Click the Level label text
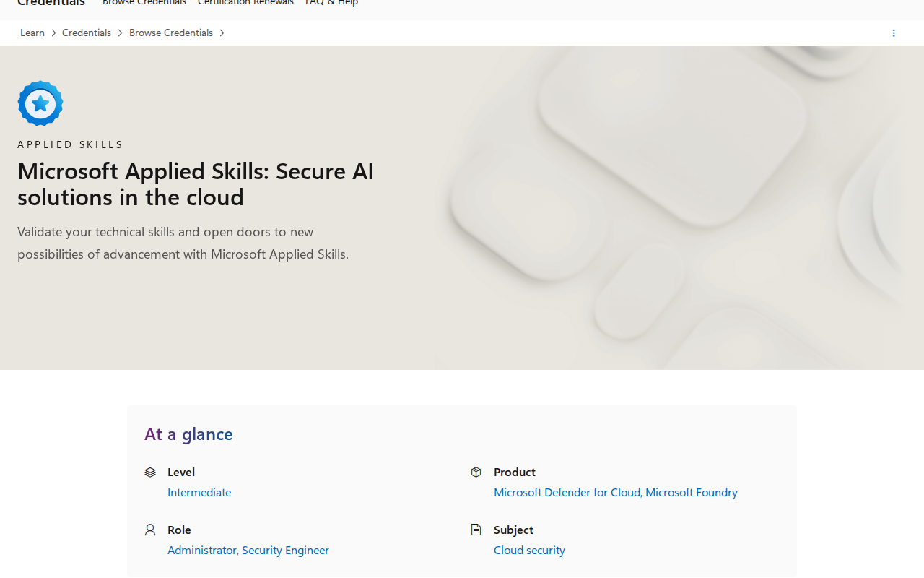This screenshot has width=924, height=578. (x=181, y=472)
